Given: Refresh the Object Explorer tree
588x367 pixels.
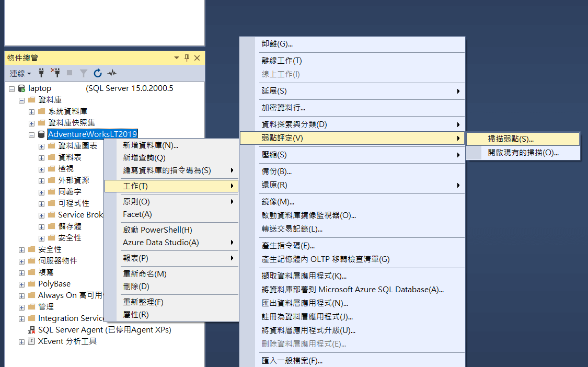Looking at the screenshot, I should tap(98, 73).
